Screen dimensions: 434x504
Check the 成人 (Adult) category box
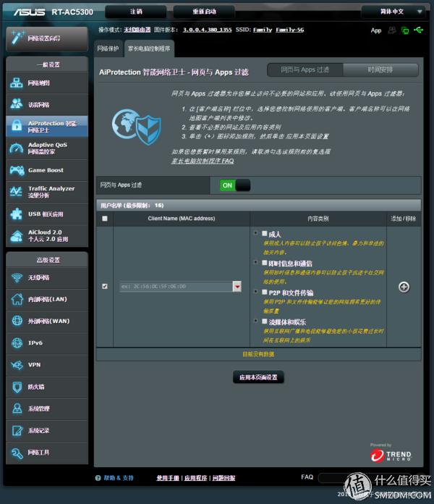265,233
